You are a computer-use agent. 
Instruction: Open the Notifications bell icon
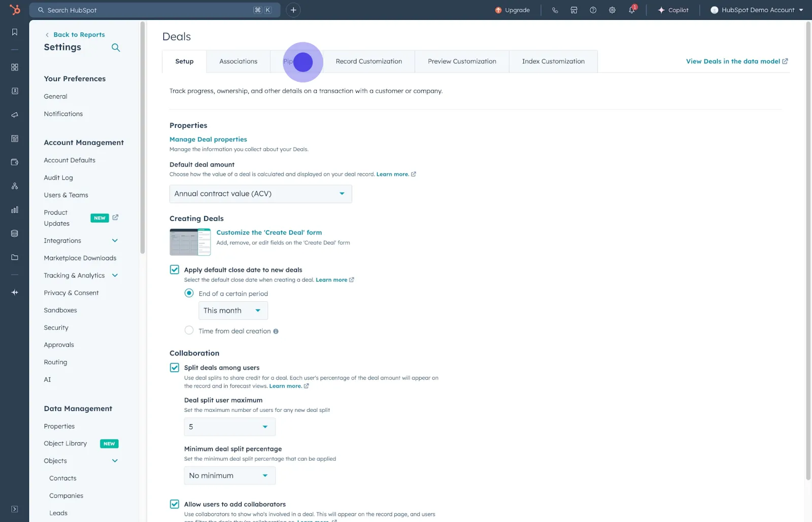coord(631,10)
